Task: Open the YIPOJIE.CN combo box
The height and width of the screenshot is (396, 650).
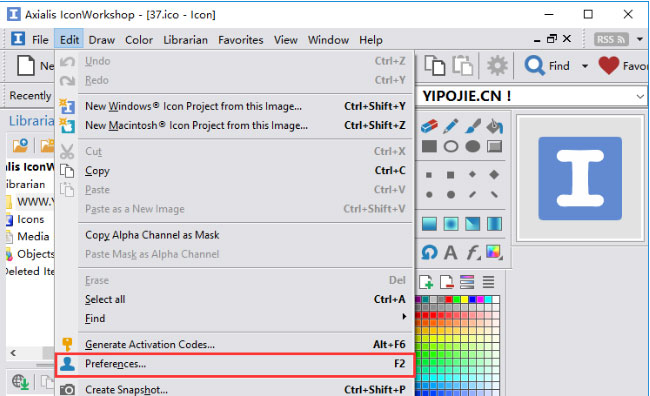Action: coord(640,97)
